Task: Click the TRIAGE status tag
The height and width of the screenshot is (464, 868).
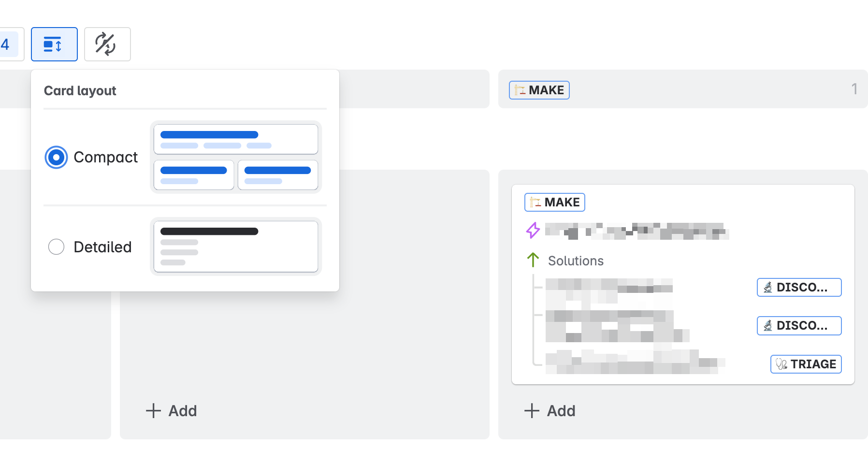Action: (806, 364)
